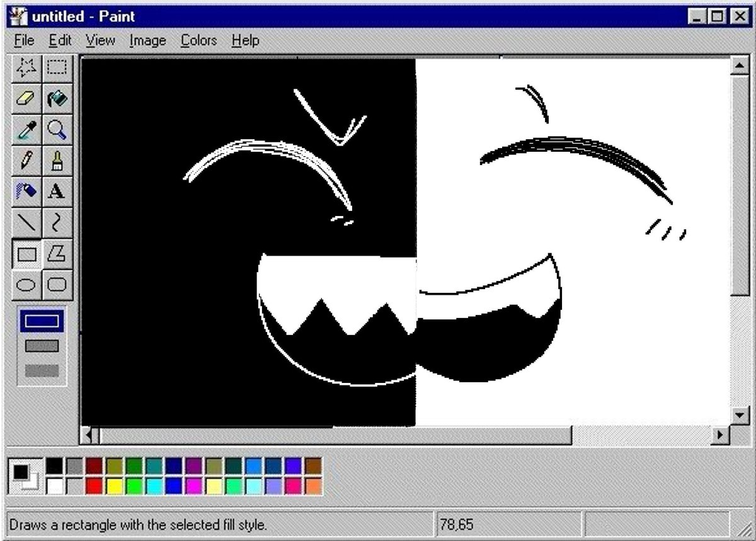
Task: Pick dark red (maroon) swatch
Action: 94,466
